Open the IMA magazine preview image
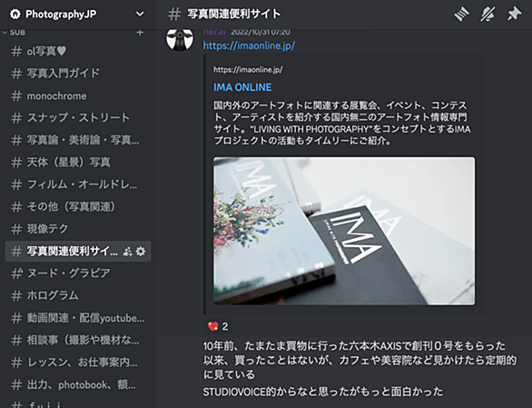 tap(344, 231)
